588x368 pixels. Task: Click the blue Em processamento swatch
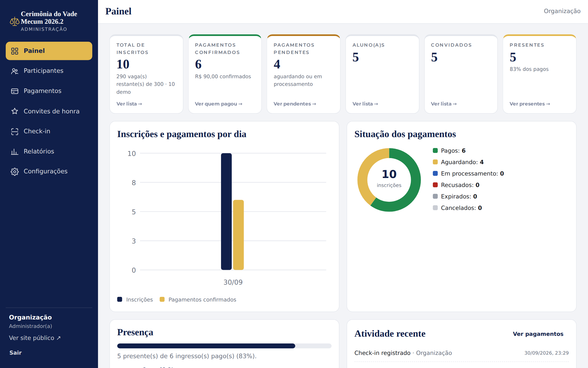coord(435,173)
